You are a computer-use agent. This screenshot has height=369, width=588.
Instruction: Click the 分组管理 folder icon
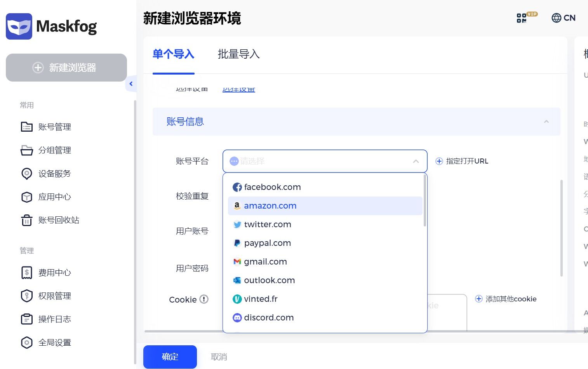pyautogui.click(x=26, y=150)
